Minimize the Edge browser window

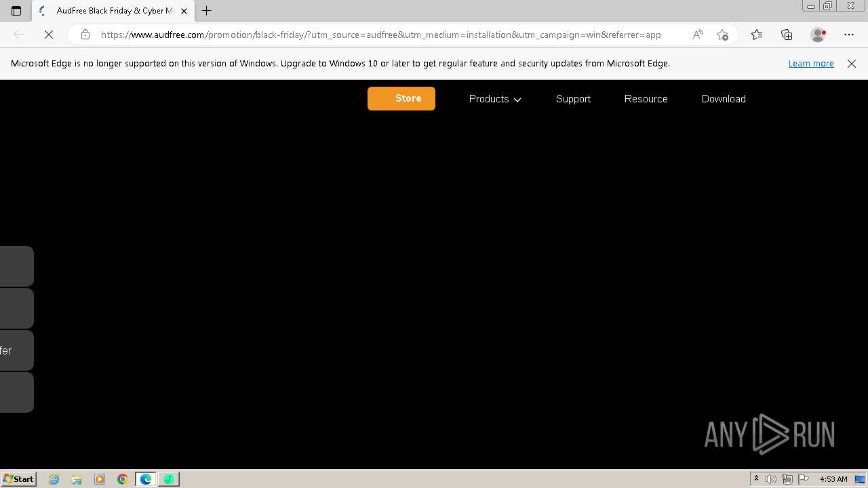click(x=811, y=6)
